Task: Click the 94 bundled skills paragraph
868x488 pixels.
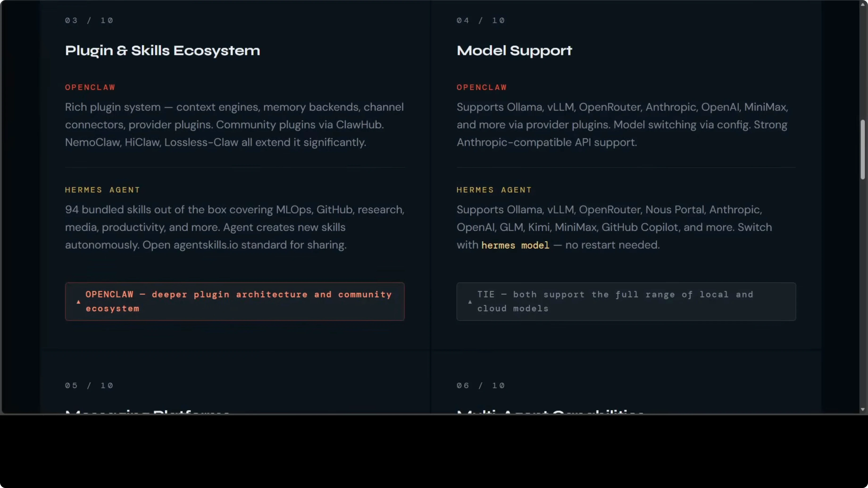Action: pyautogui.click(x=234, y=227)
